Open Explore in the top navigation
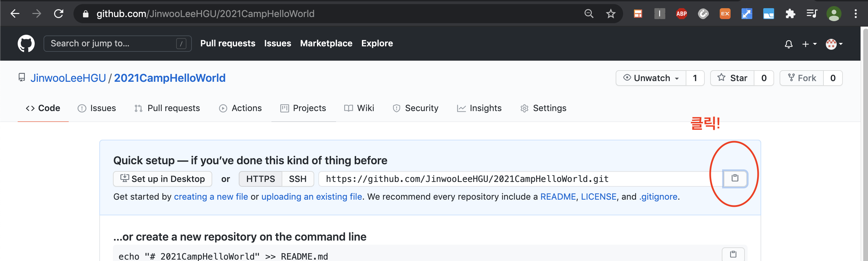 click(377, 43)
